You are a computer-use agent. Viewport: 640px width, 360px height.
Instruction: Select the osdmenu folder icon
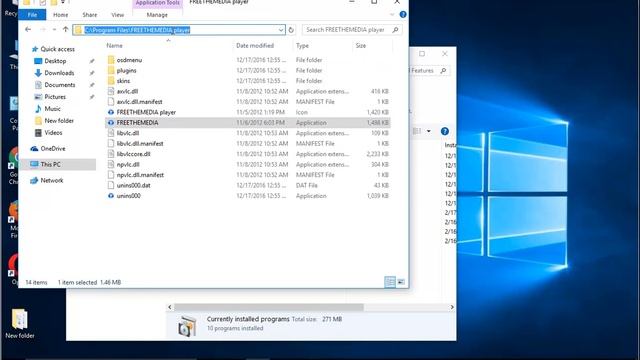pyautogui.click(x=111, y=60)
